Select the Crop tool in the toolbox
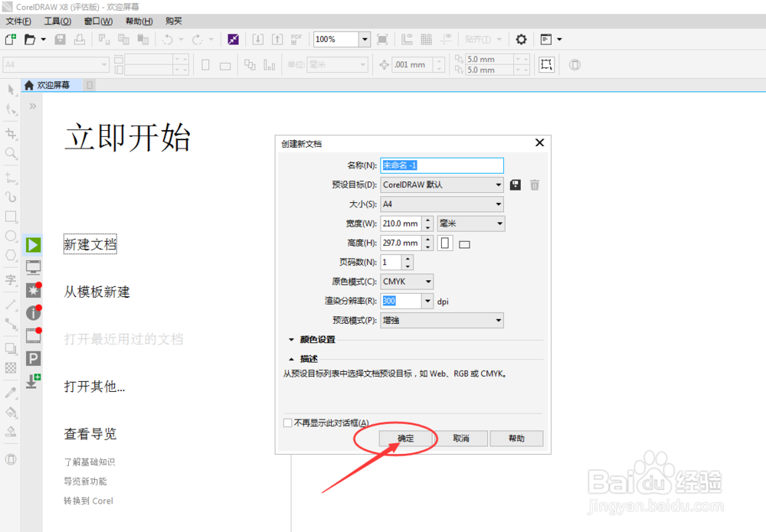This screenshot has height=532, width=766. [11, 133]
